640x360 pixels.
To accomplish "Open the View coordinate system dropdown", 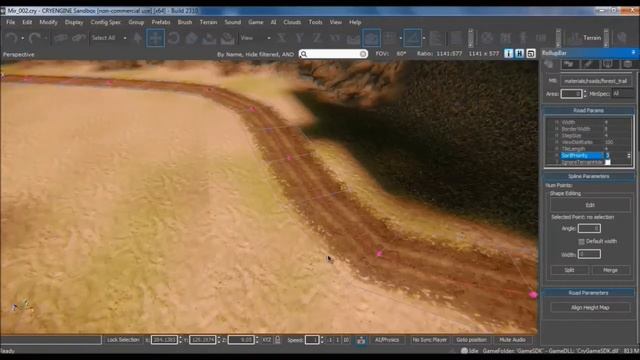I will point(269,38).
